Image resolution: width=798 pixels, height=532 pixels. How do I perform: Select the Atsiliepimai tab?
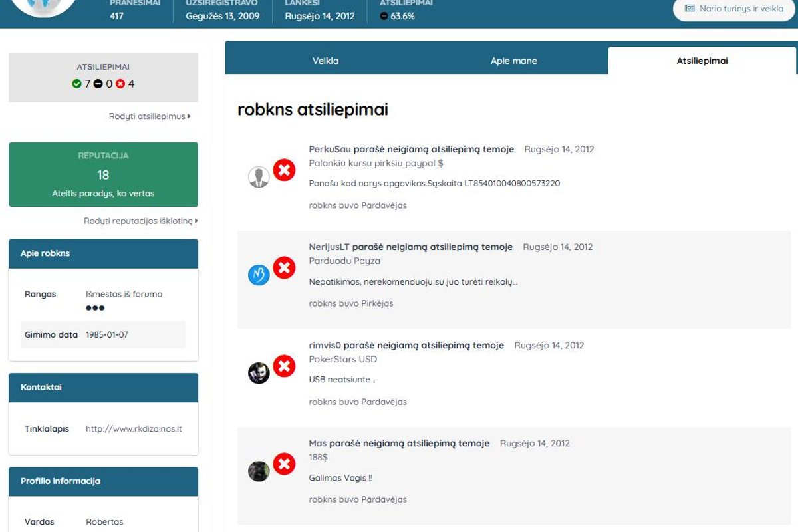pyautogui.click(x=702, y=60)
